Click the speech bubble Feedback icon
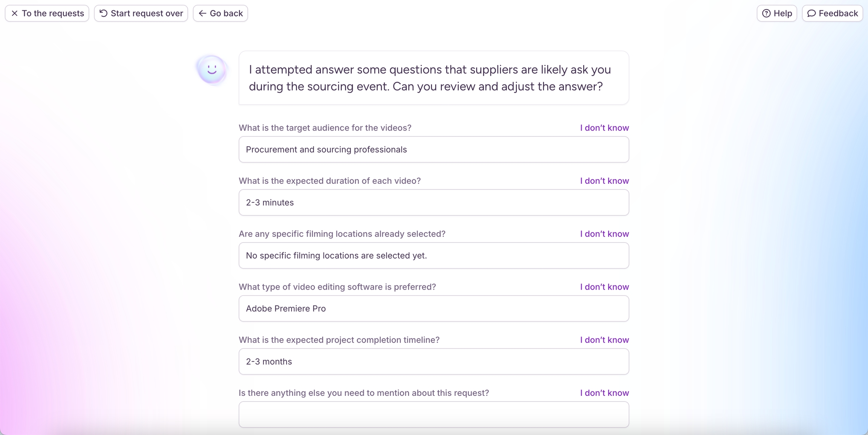The height and width of the screenshot is (435, 868). point(811,14)
